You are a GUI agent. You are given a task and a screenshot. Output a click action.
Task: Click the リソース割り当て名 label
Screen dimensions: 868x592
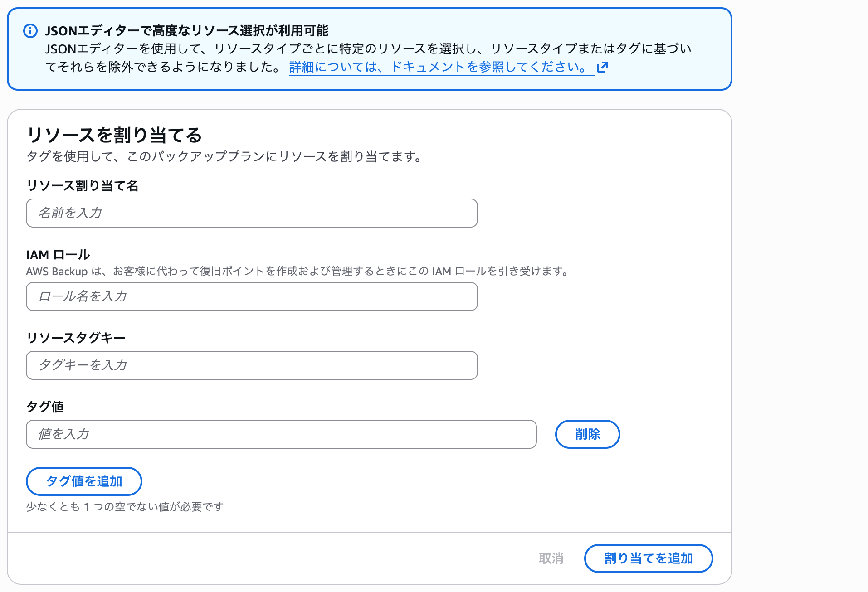pyautogui.click(x=83, y=185)
